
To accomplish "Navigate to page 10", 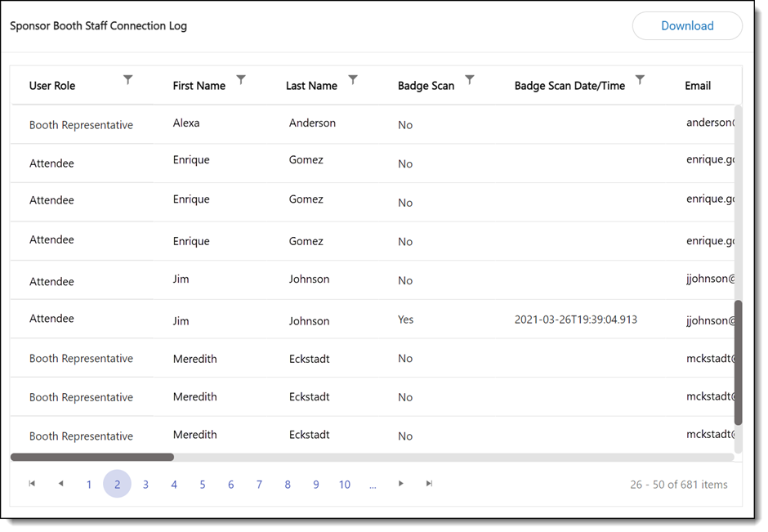I will click(x=344, y=485).
